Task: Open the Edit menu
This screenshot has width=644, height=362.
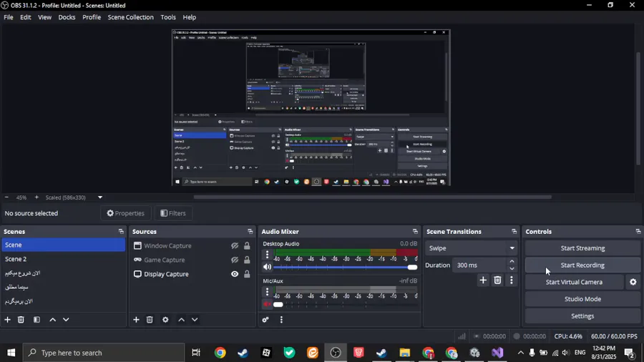Action: point(26,17)
